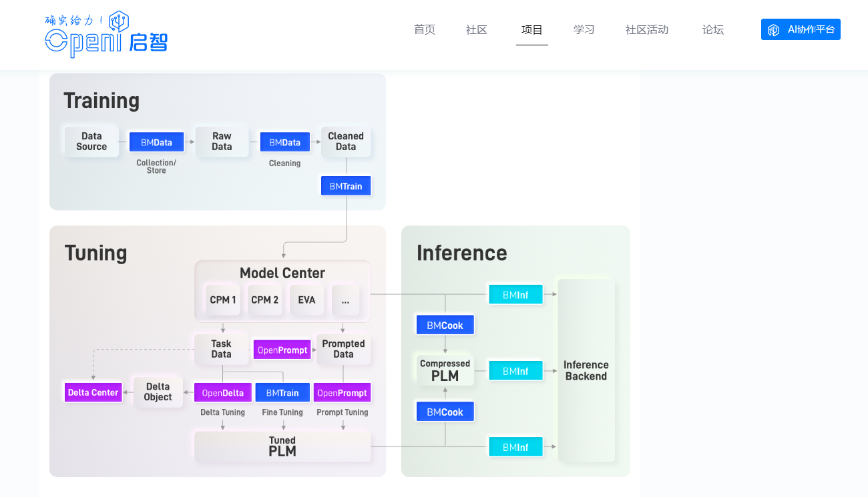Click the BMCook block above Compressed PLM
868x497 pixels.
(445, 325)
